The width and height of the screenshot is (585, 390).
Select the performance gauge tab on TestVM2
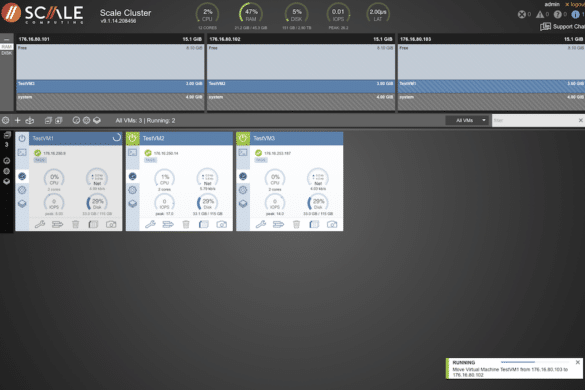point(132,176)
